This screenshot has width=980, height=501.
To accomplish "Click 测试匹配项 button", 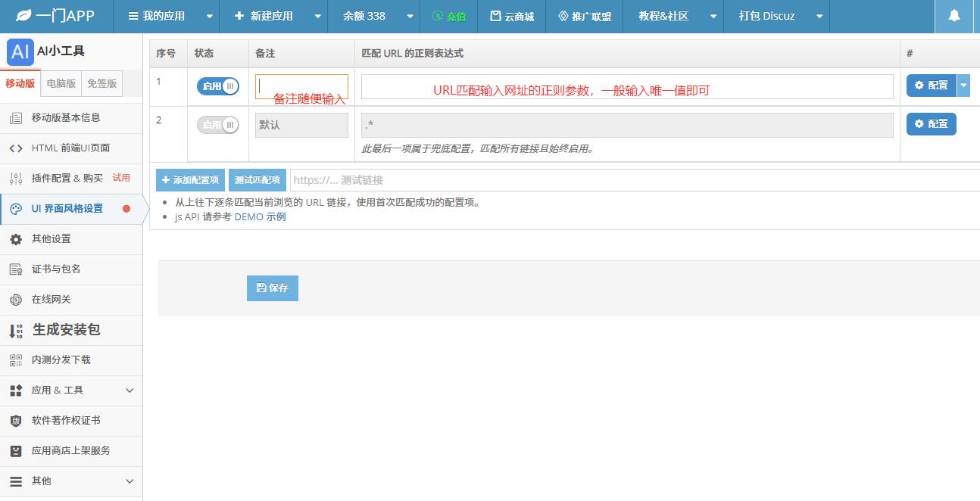I will [257, 180].
